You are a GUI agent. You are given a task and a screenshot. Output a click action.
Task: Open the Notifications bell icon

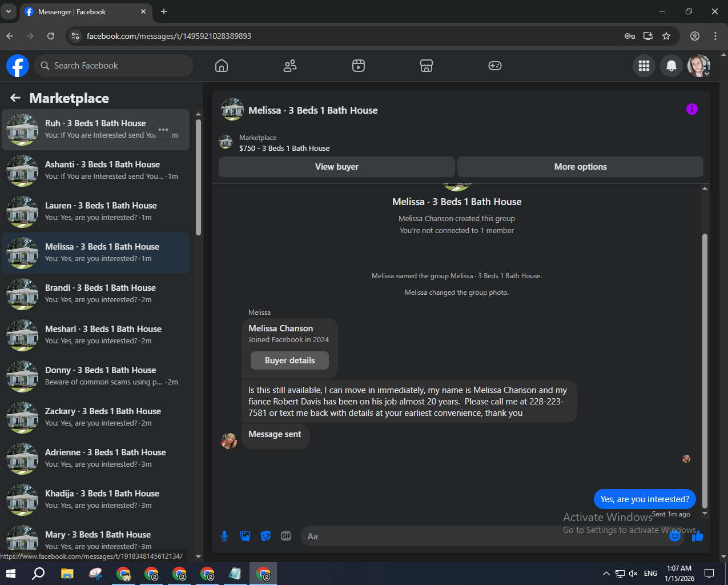671,66
